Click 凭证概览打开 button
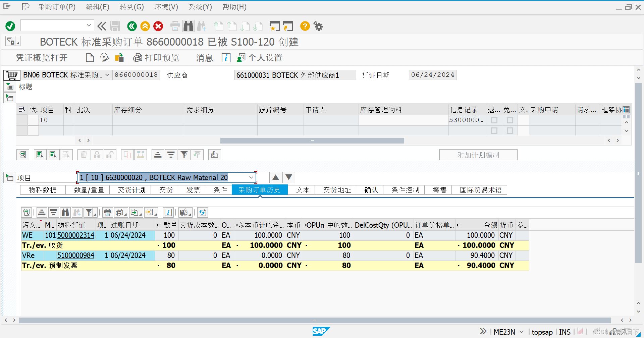The image size is (644, 338). pos(42,58)
